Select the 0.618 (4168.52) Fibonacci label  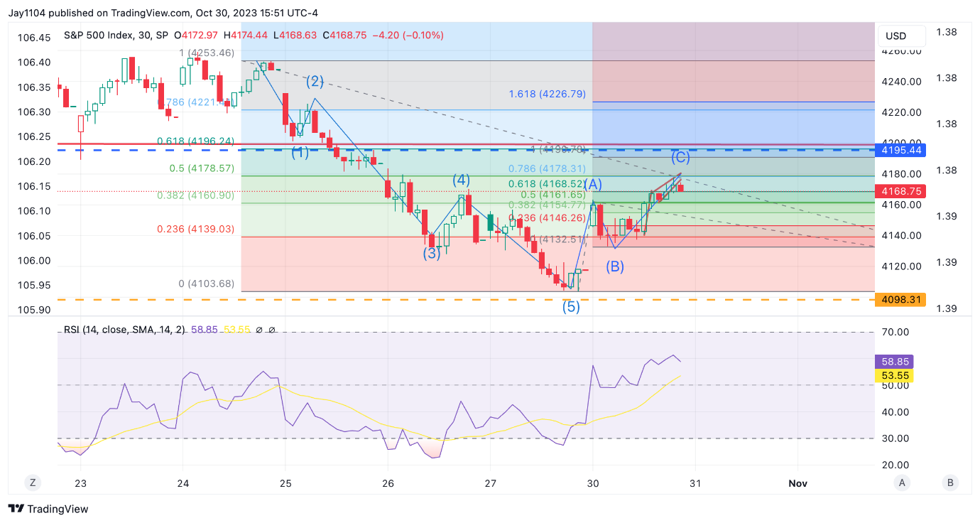(x=548, y=184)
